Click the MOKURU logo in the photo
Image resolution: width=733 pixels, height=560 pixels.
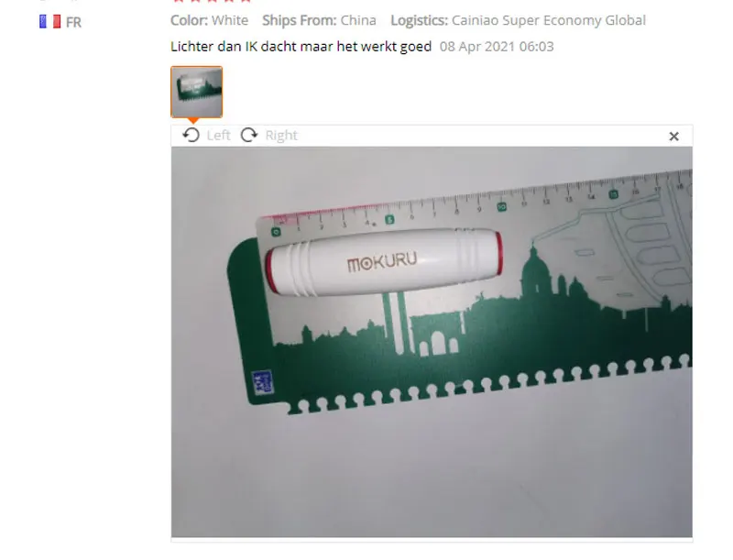click(381, 262)
